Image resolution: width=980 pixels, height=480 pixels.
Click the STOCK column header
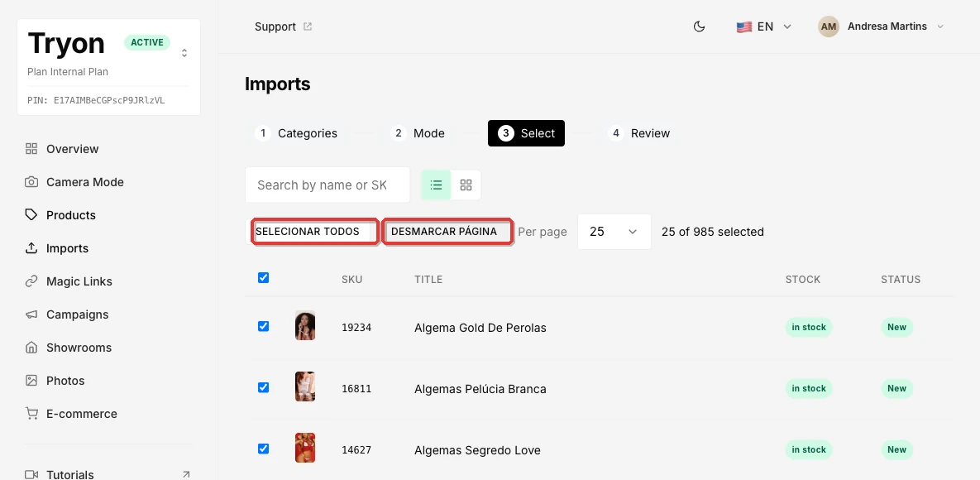pyautogui.click(x=803, y=280)
